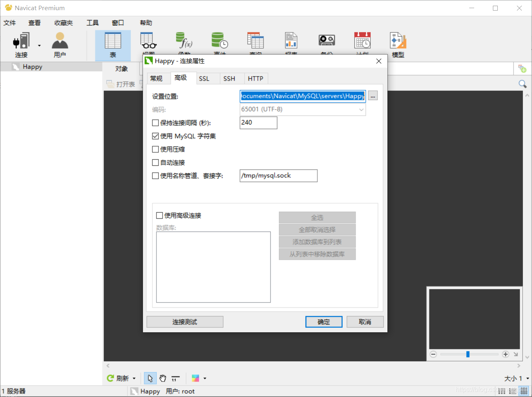The width and height of the screenshot is (532, 397).
Task: Click the socket path field /tmp/mysql.sock
Action: tap(279, 175)
